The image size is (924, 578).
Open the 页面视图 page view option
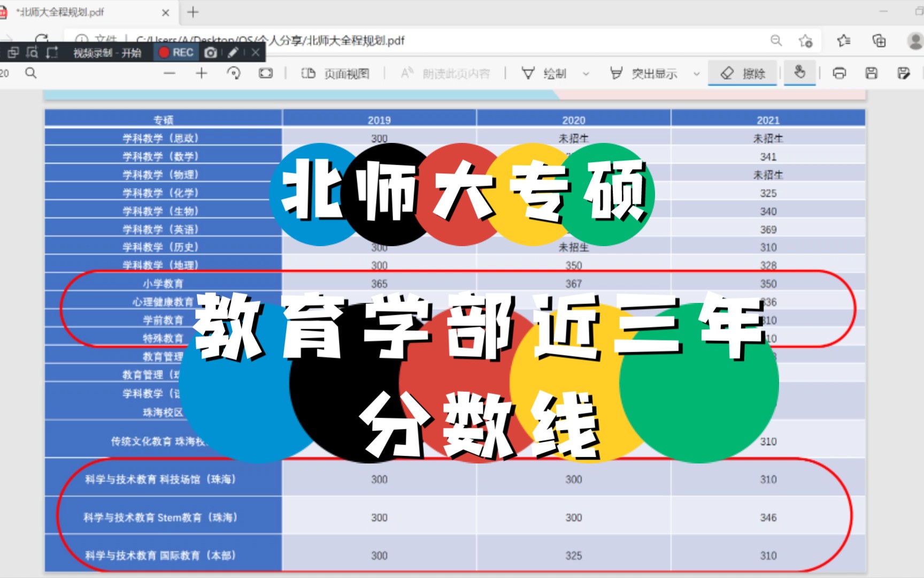point(335,73)
